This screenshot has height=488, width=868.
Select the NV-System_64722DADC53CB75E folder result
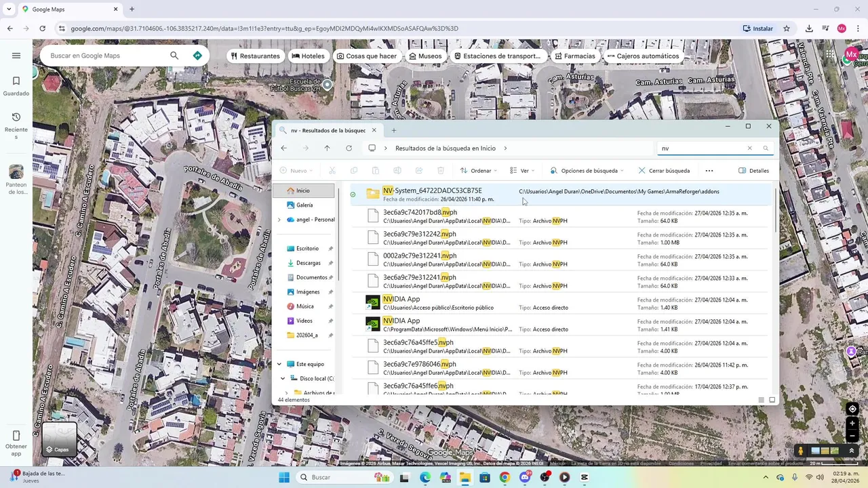coord(561,195)
